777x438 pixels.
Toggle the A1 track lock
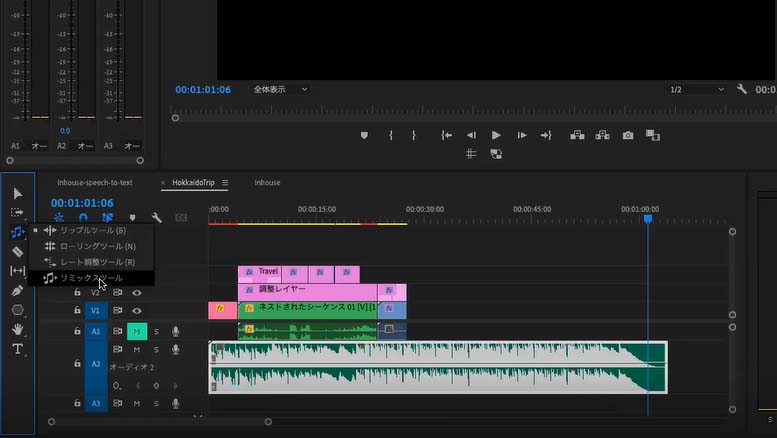pyautogui.click(x=77, y=331)
